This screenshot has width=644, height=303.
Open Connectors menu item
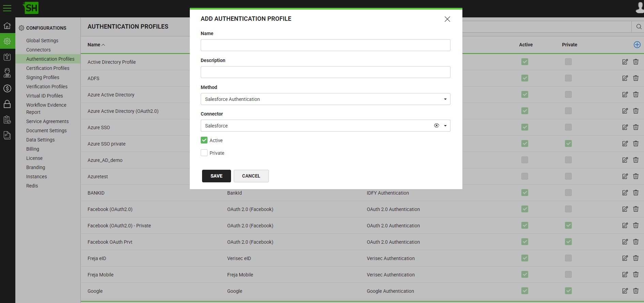[x=39, y=50]
